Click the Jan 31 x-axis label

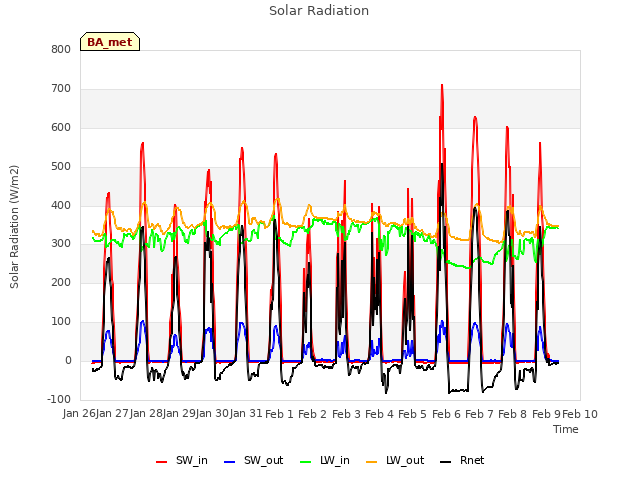tap(246, 413)
